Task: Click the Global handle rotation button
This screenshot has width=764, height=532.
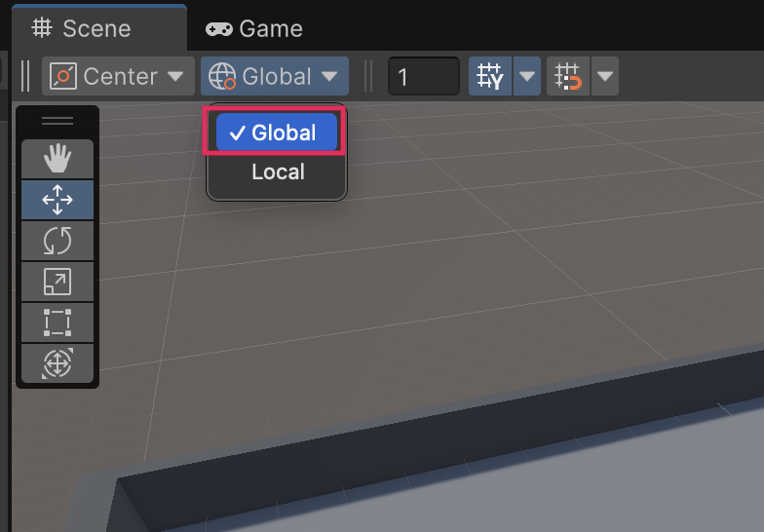Action: 276,76
